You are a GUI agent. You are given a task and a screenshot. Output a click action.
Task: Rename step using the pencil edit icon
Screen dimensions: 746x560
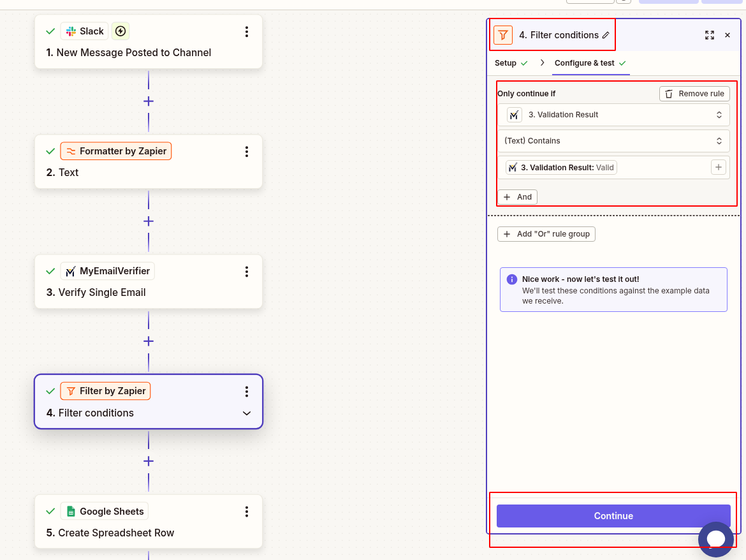[x=606, y=35]
